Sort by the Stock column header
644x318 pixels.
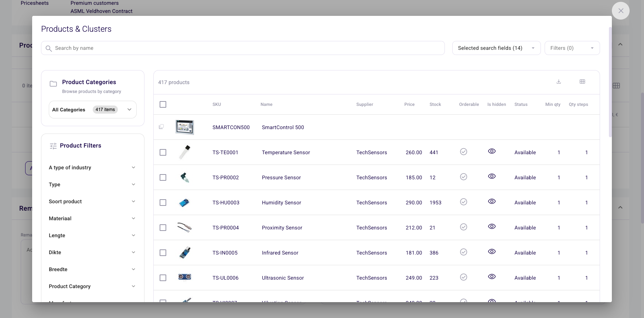(x=435, y=104)
